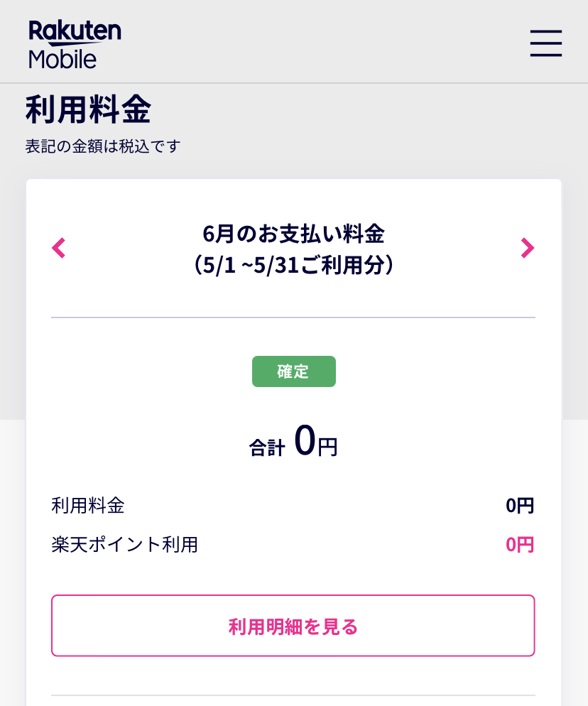Click the word Rakuten in the logo
The image size is (588, 706).
75,31
